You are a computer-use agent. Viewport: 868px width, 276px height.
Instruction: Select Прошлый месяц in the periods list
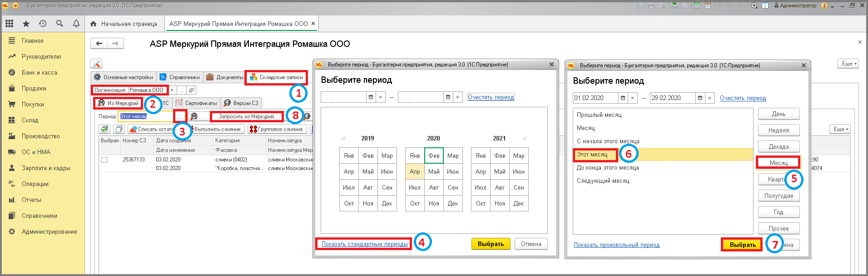(x=663, y=115)
